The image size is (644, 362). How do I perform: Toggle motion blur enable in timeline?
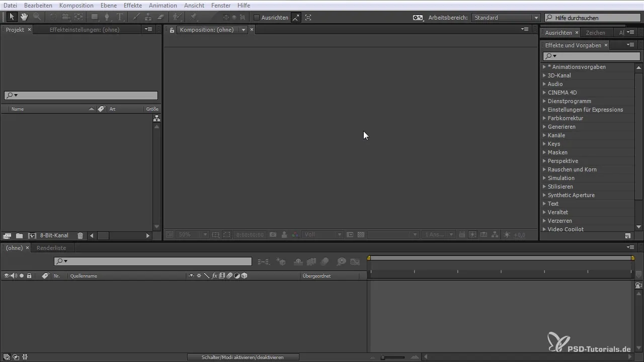pyautogui.click(x=325, y=261)
